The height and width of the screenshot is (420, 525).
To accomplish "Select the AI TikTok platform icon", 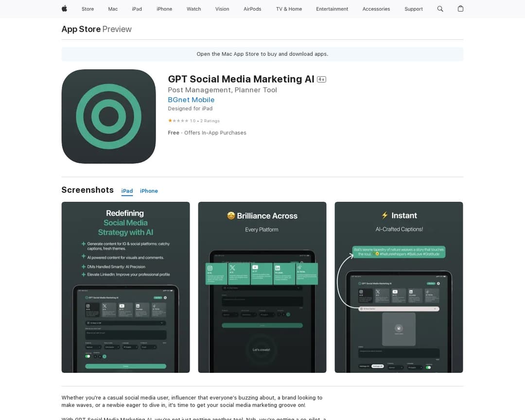I will coord(154,306).
